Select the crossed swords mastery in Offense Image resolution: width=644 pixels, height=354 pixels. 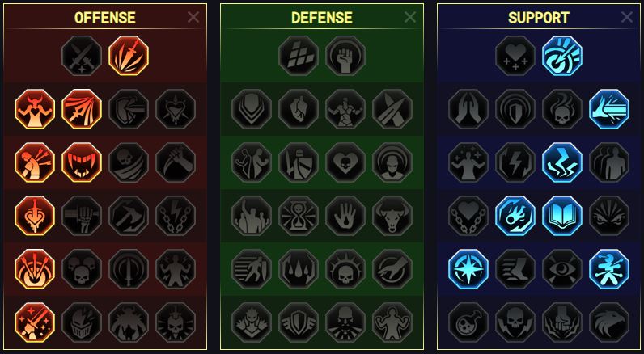tap(82, 56)
